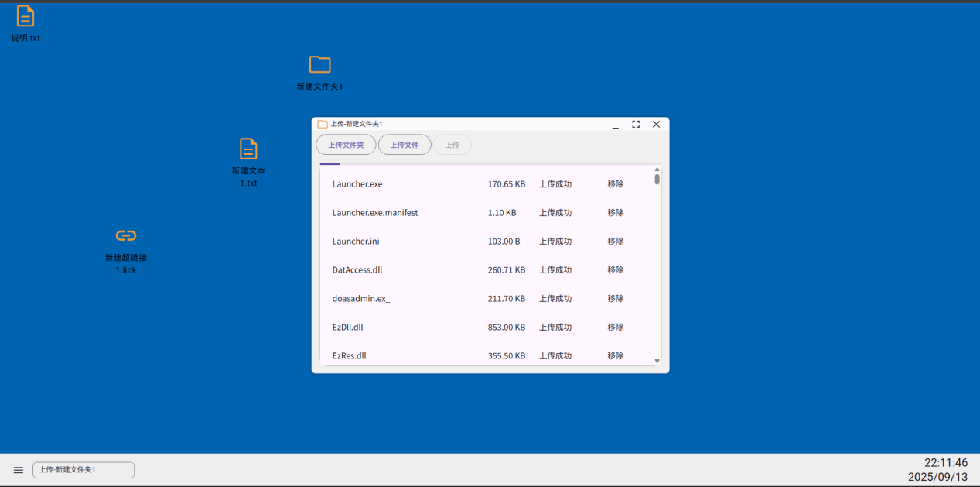
Task: Click the folder icon in upload window title
Action: point(323,124)
